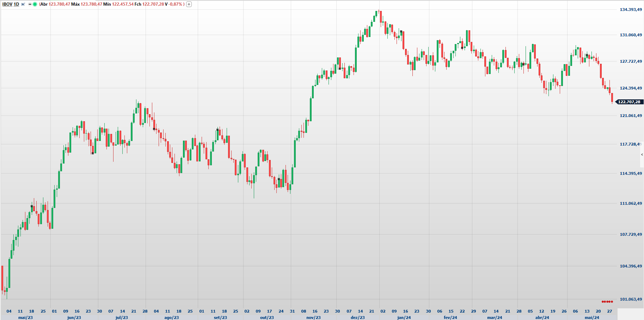Click the 117.728 price axis label
This screenshot has width=644, height=320.
pos(630,144)
